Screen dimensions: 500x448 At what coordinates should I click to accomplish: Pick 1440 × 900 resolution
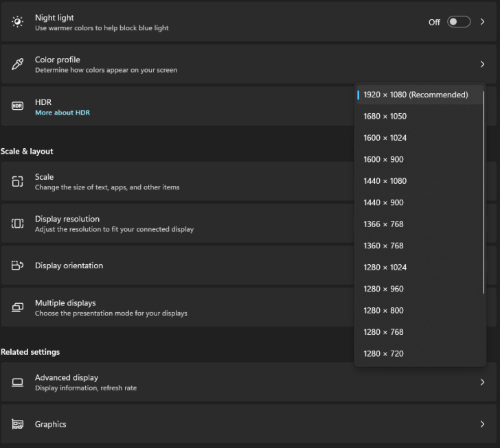pos(420,202)
